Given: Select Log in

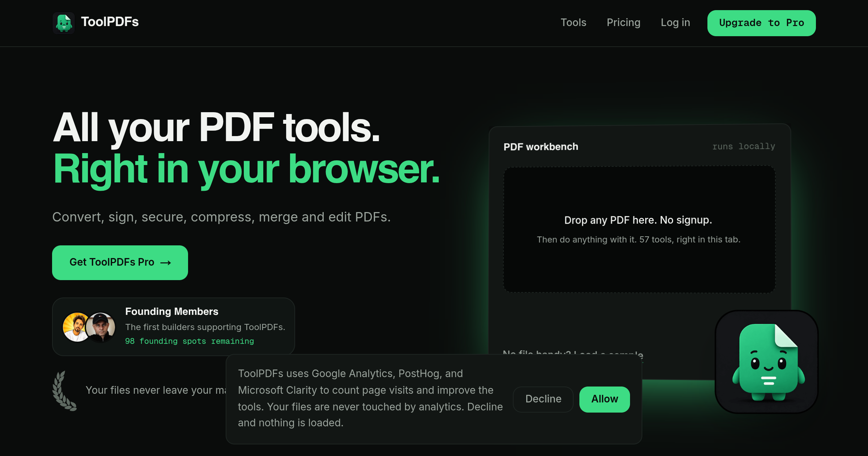Looking at the screenshot, I should (675, 22).
